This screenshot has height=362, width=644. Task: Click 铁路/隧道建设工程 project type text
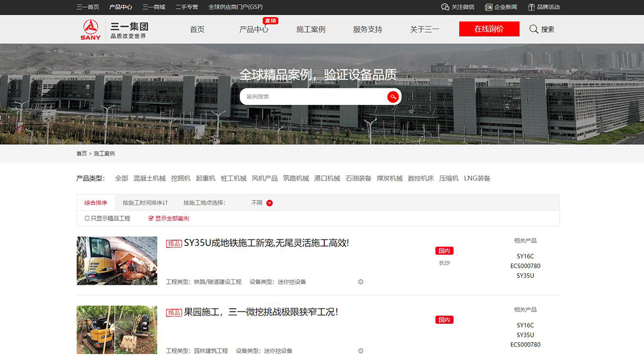pyautogui.click(x=218, y=282)
